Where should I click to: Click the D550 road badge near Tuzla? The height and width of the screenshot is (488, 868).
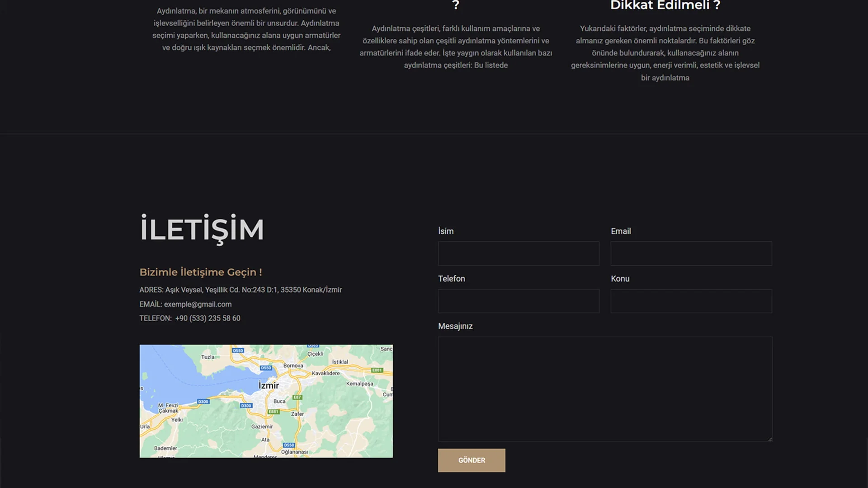click(x=238, y=351)
